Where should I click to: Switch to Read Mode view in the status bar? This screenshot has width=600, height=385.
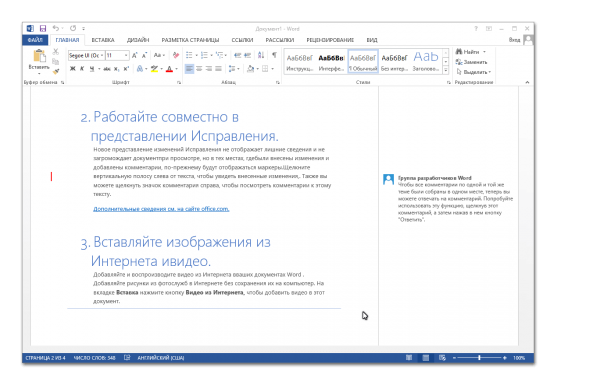tap(409, 357)
